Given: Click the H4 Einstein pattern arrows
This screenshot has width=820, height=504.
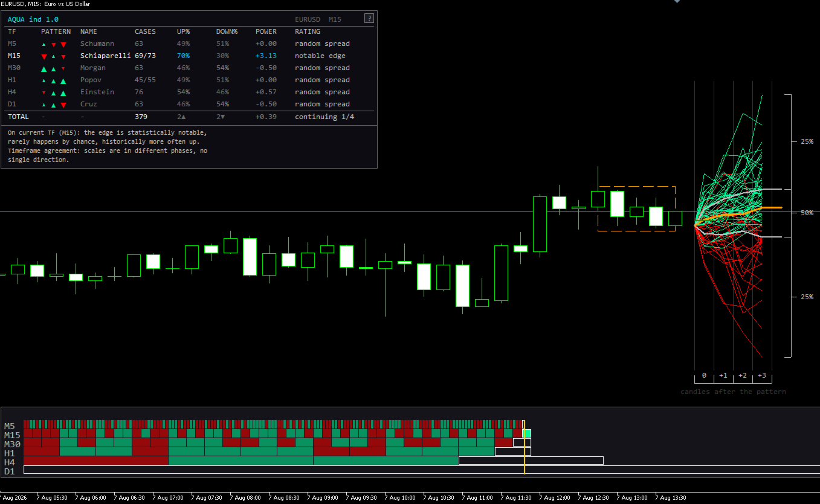Looking at the screenshot, I should coord(53,92).
